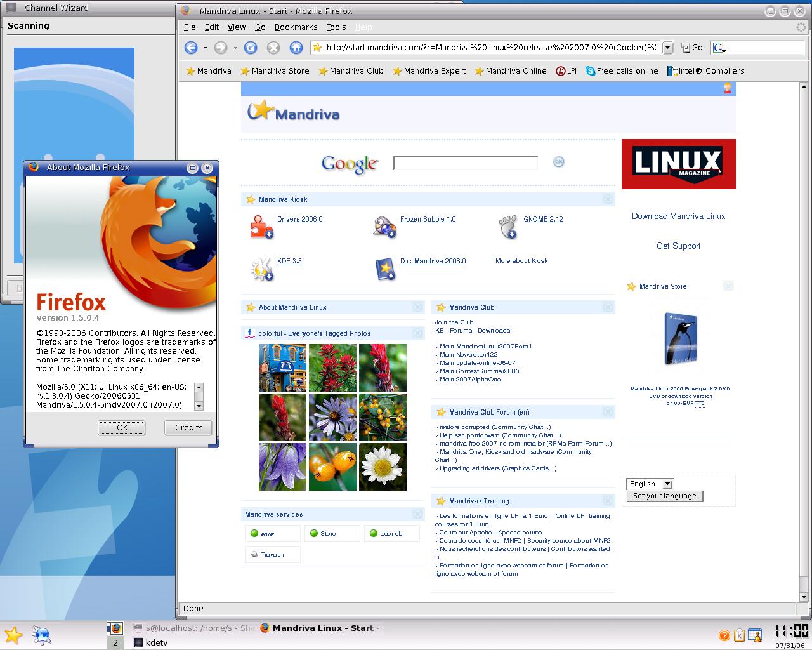Switch to the kdetv taskbar entry
Viewport: 812px width, 650px height.
(150, 642)
